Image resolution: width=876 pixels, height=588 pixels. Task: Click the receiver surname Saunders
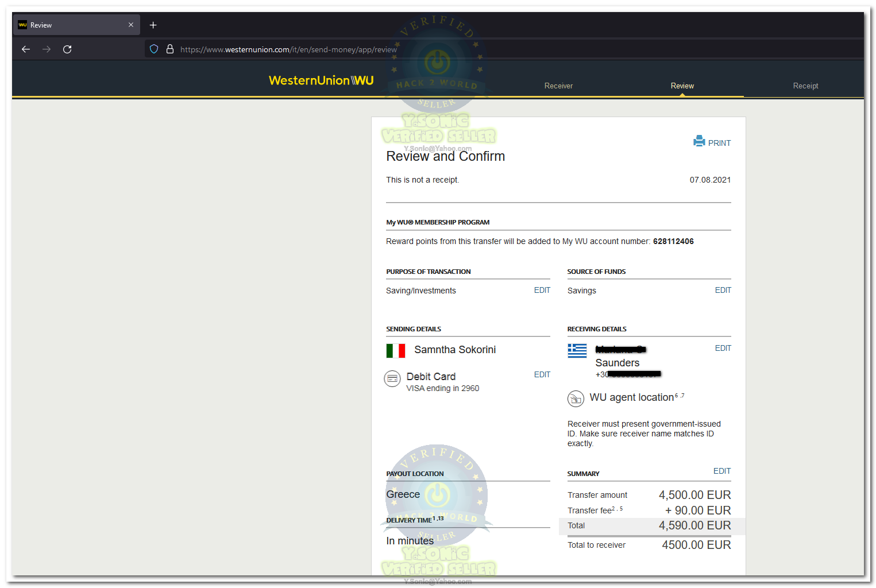[x=618, y=363]
